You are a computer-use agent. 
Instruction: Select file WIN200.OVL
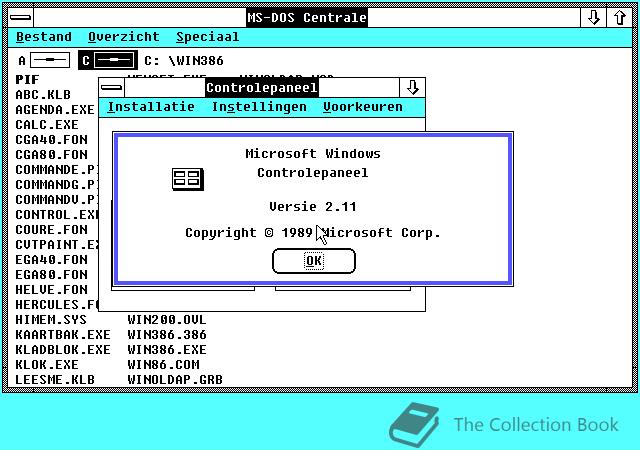(x=167, y=320)
